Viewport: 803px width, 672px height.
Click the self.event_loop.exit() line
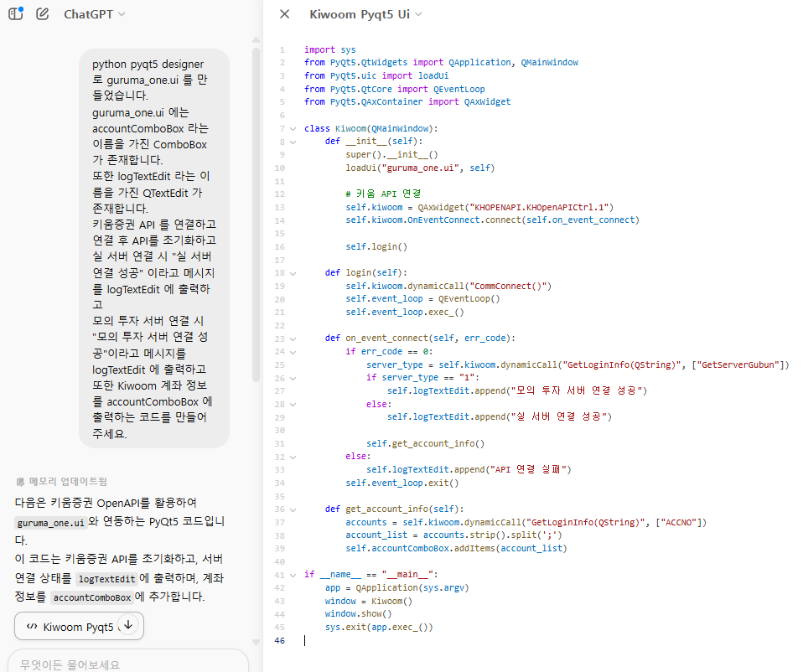click(x=402, y=483)
